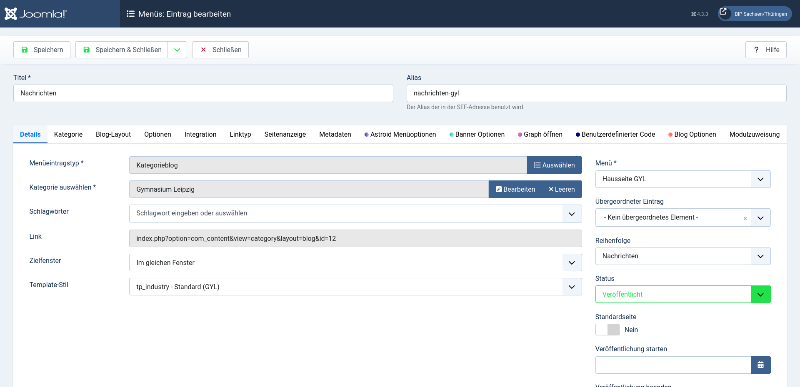Open the Graph öffnen tab
The height and width of the screenshot is (387, 800).
tap(540, 135)
